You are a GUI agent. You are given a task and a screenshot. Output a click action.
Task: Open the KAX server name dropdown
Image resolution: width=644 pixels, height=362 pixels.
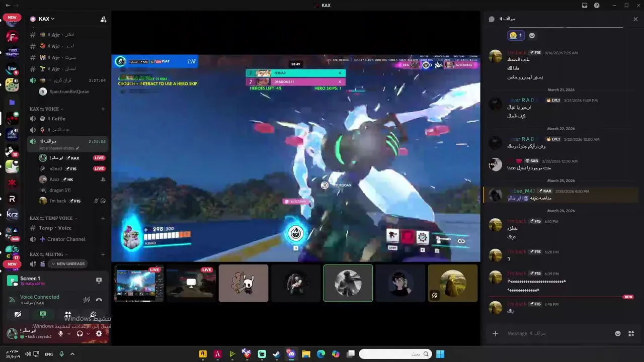(x=42, y=19)
